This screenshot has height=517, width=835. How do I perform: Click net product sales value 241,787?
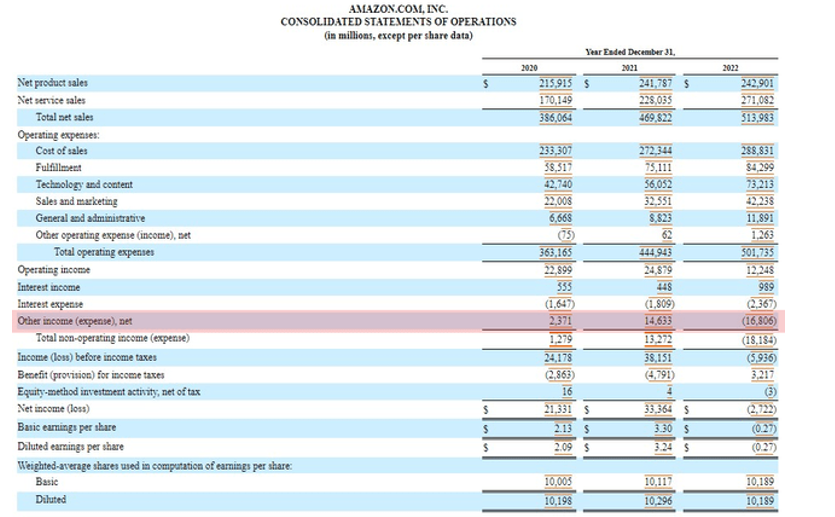click(x=656, y=84)
